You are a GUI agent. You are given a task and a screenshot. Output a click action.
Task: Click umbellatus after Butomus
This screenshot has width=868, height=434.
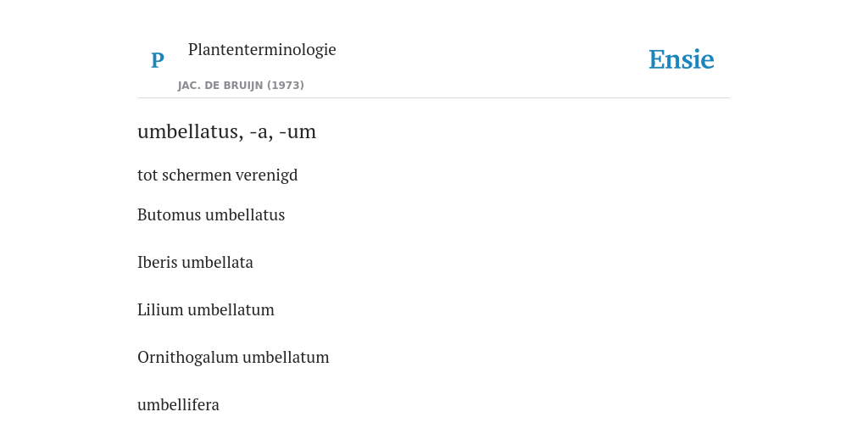[x=245, y=214]
